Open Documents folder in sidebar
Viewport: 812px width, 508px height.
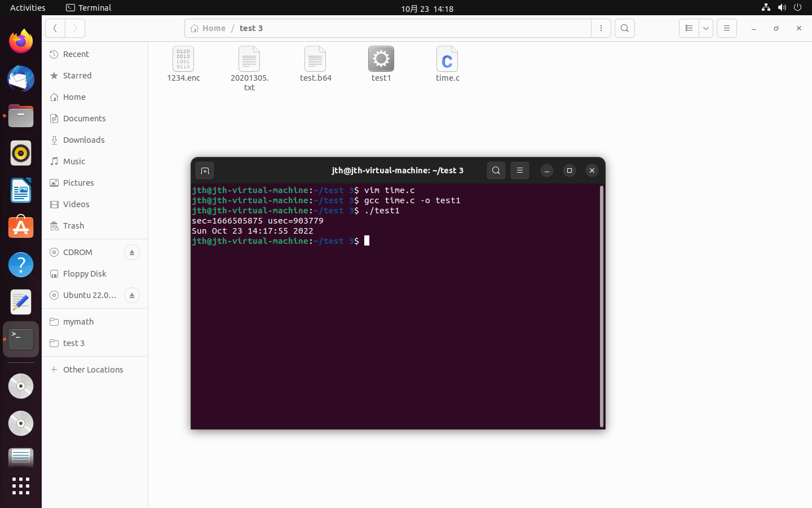(95, 119)
